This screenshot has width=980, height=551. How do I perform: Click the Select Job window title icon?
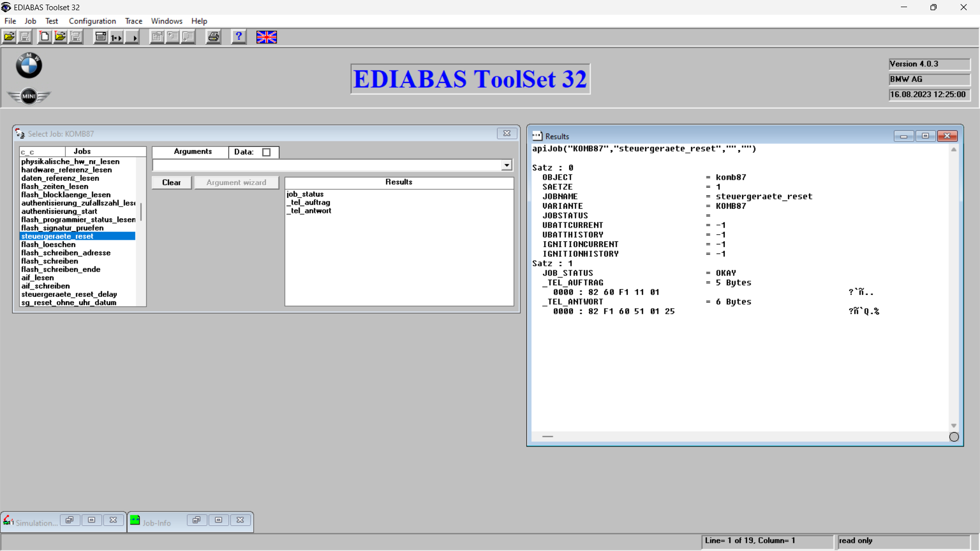pyautogui.click(x=20, y=133)
